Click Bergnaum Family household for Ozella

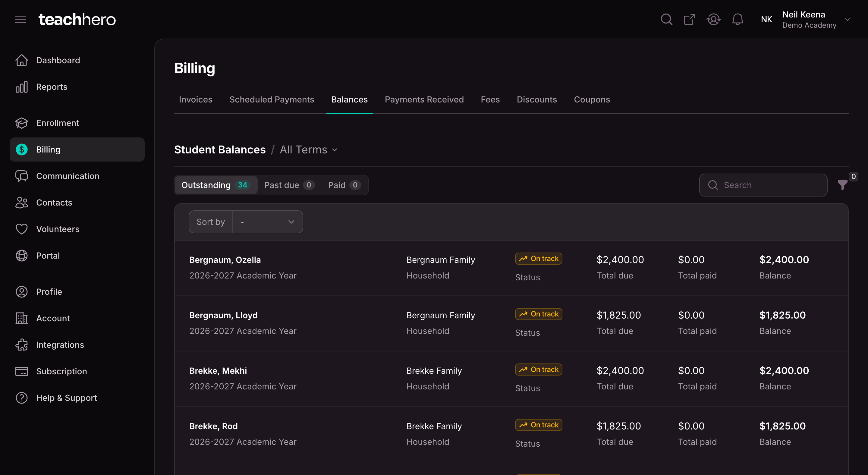[x=441, y=260]
